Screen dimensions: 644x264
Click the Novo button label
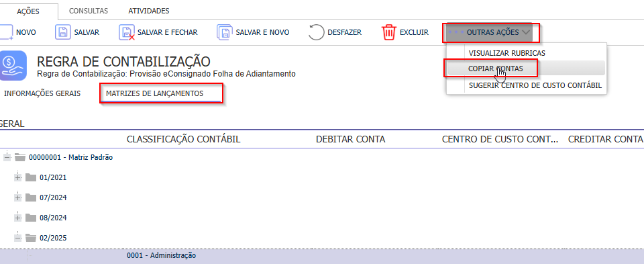(26, 32)
